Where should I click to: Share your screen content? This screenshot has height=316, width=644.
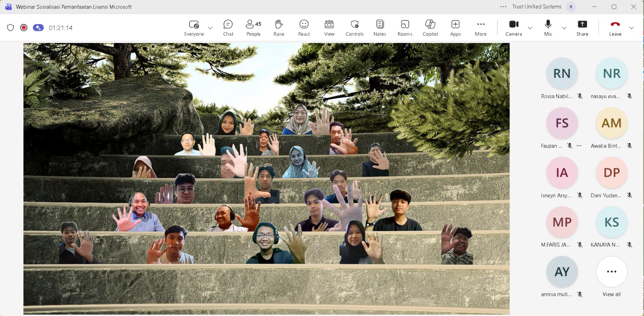[582, 28]
